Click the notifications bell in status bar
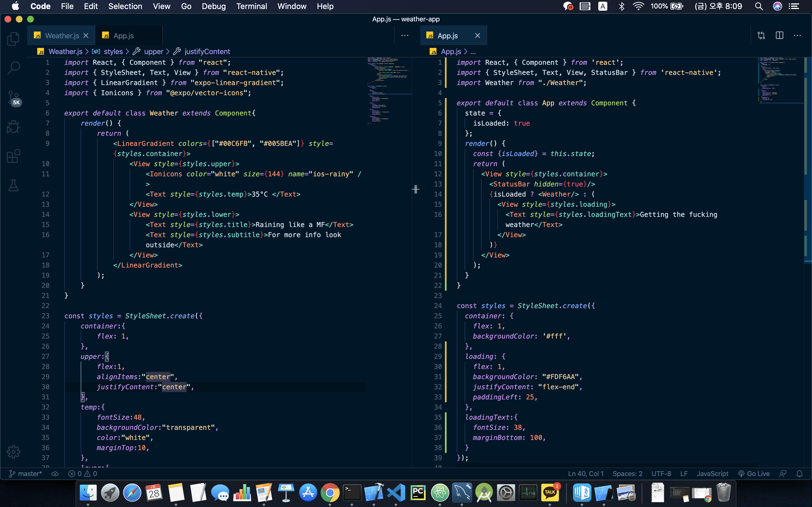 (x=800, y=473)
